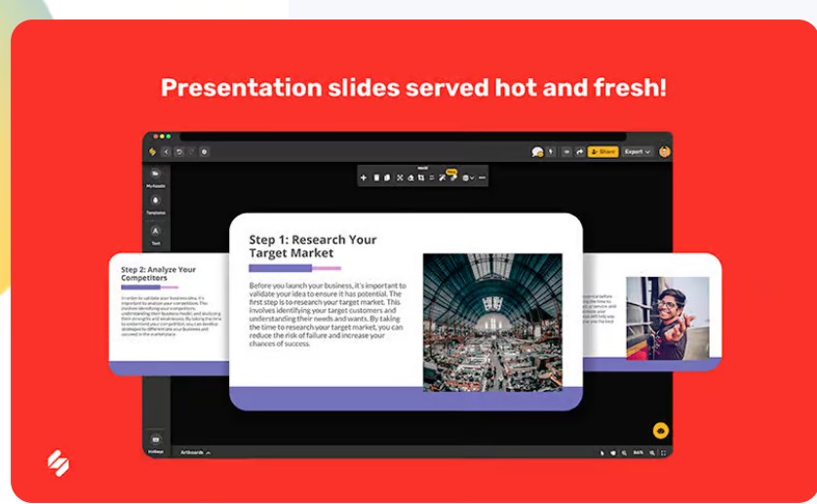817x504 pixels.
Task: Click the zoom out magnifier in bottom bar
Action: 624,453
